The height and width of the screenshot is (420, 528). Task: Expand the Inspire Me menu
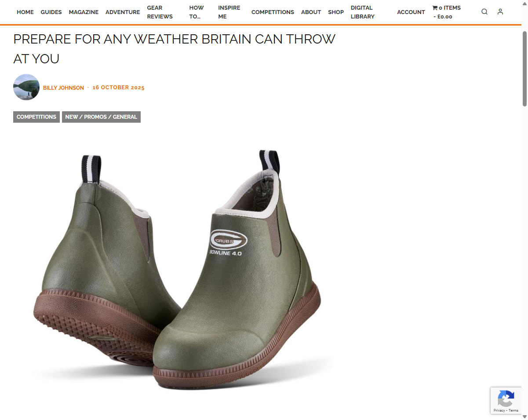coord(229,12)
